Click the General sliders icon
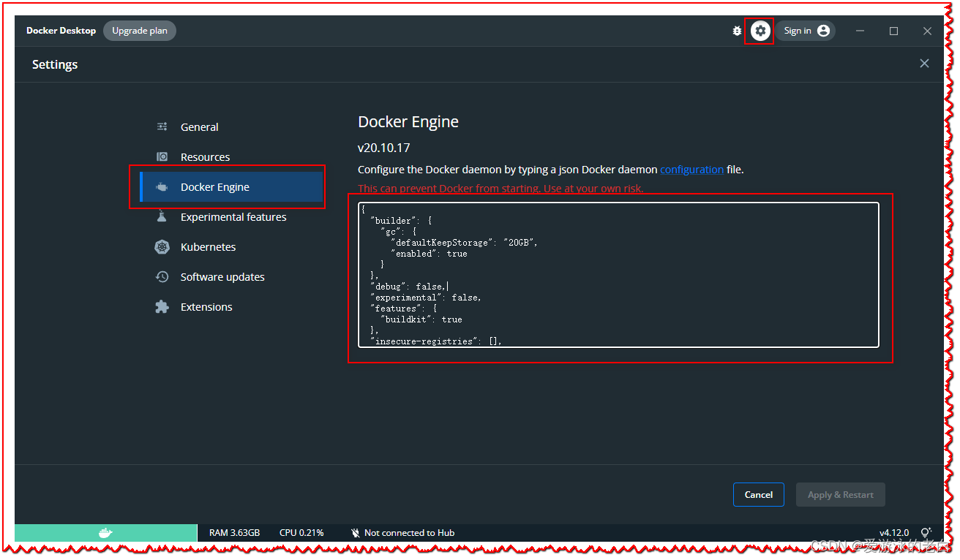Screen dimensions: 960x560 [x=162, y=126]
